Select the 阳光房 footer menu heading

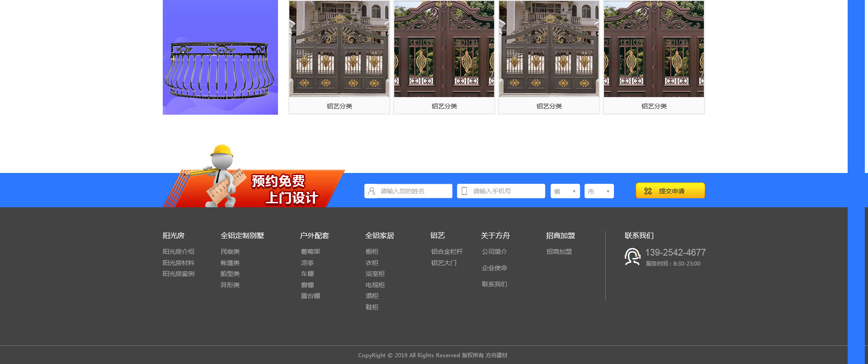[174, 236]
